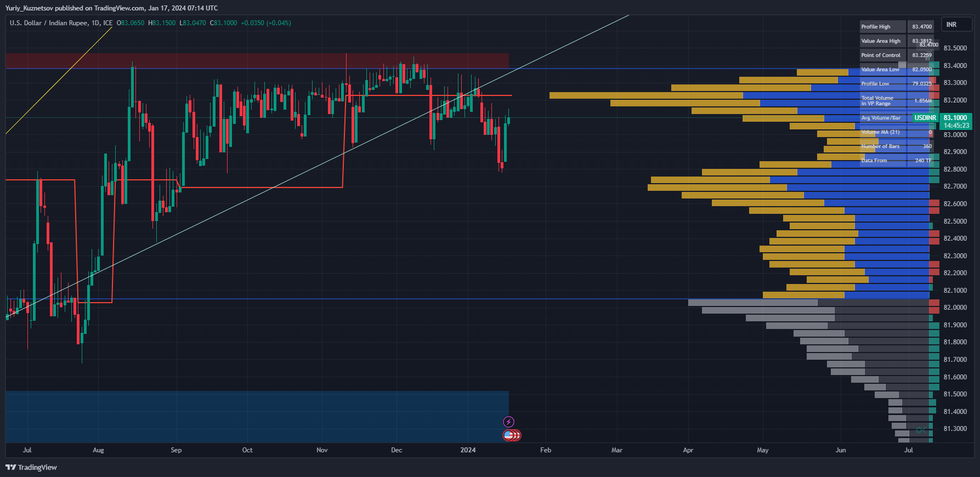Click the 82.5000 price axis label
Image resolution: width=980 pixels, height=477 pixels.
955,222
